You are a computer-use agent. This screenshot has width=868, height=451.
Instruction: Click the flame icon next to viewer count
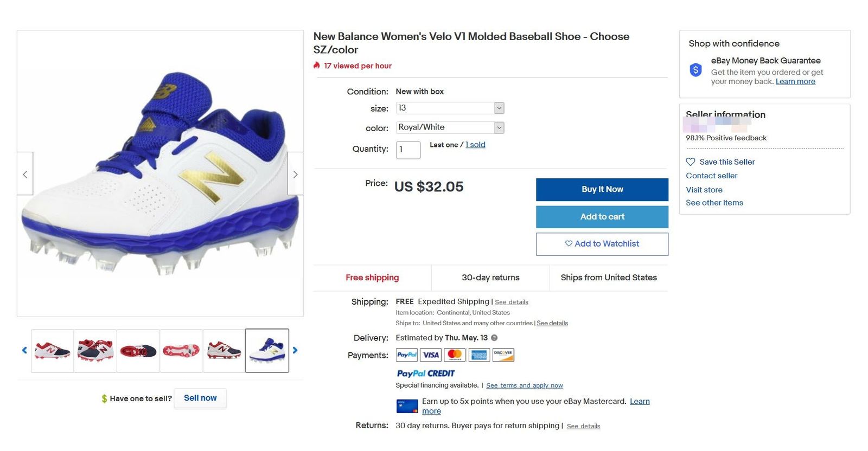316,65
